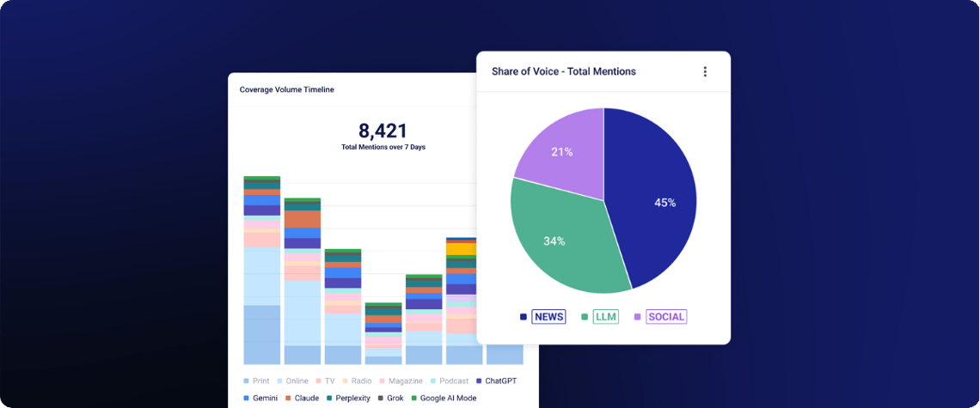
Task: Open the Share of Voice kebab menu
Action: click(705, 72)
